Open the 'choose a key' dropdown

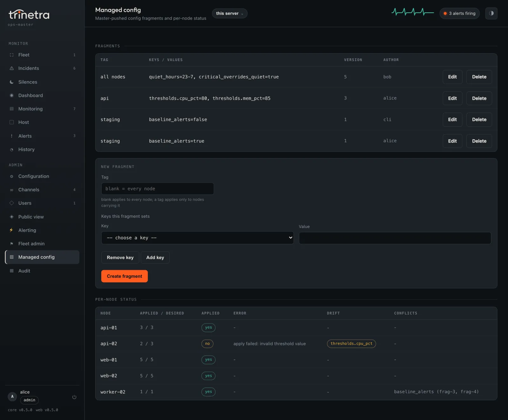click(x=197, y=238)
